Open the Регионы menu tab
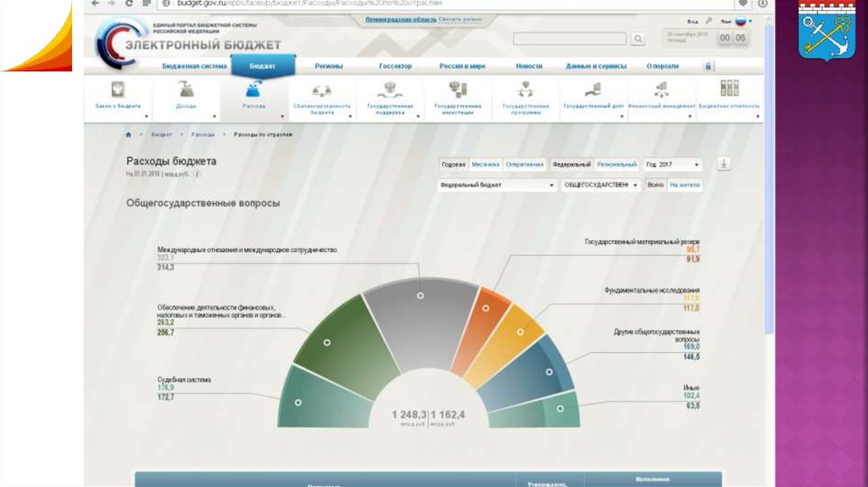 click(x=328, y=66)
